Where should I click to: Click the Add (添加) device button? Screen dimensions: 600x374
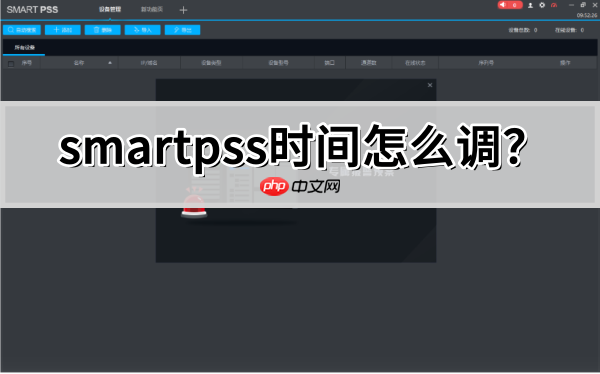(x=63, y=30)
